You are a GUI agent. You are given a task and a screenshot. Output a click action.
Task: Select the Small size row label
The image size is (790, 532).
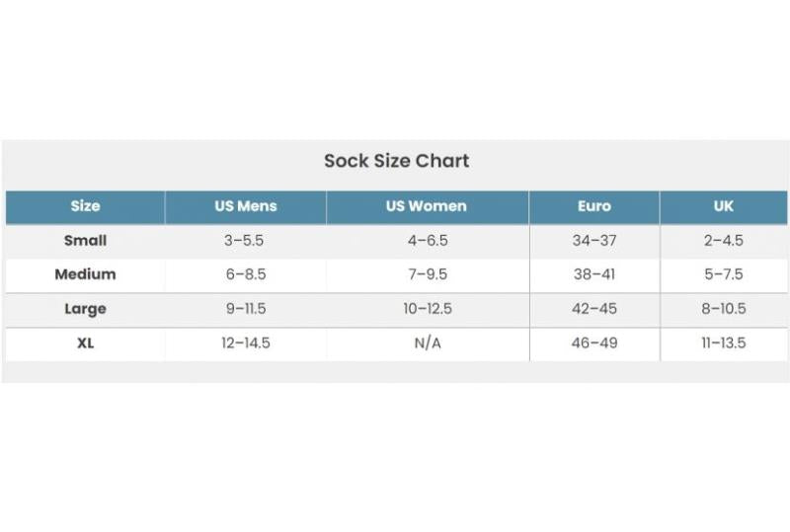coord(85,241)
